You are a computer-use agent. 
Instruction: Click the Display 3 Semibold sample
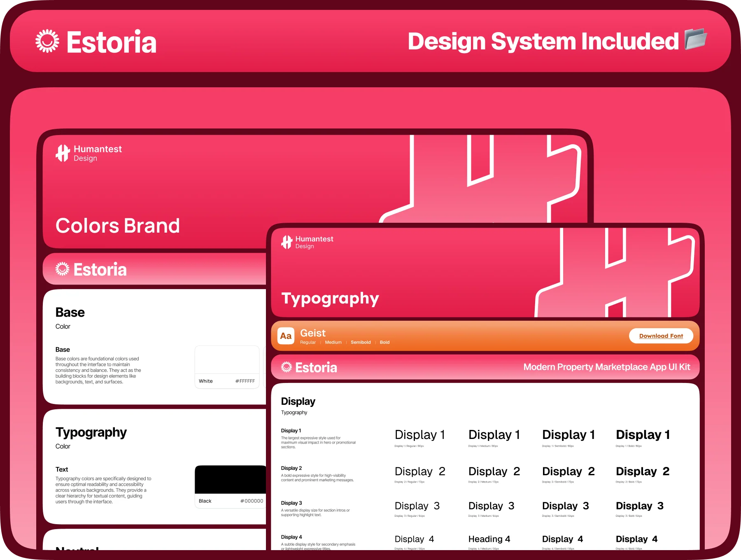click(x=566, y=506)
